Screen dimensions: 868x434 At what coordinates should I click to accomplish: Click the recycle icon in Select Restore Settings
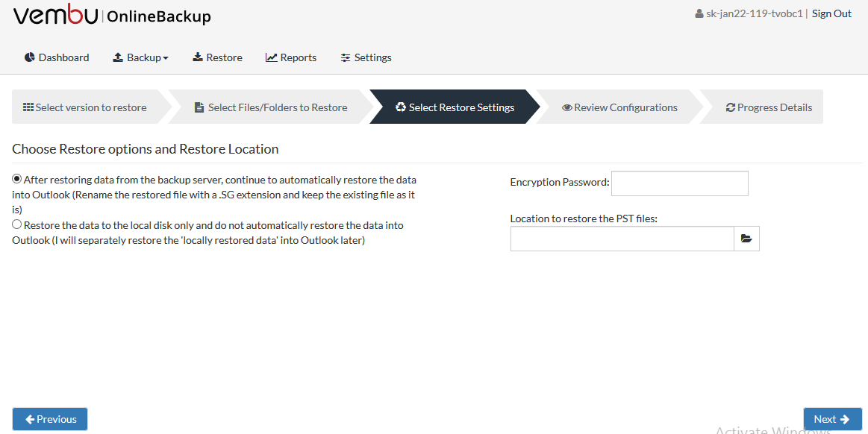(x=401, y=107)
